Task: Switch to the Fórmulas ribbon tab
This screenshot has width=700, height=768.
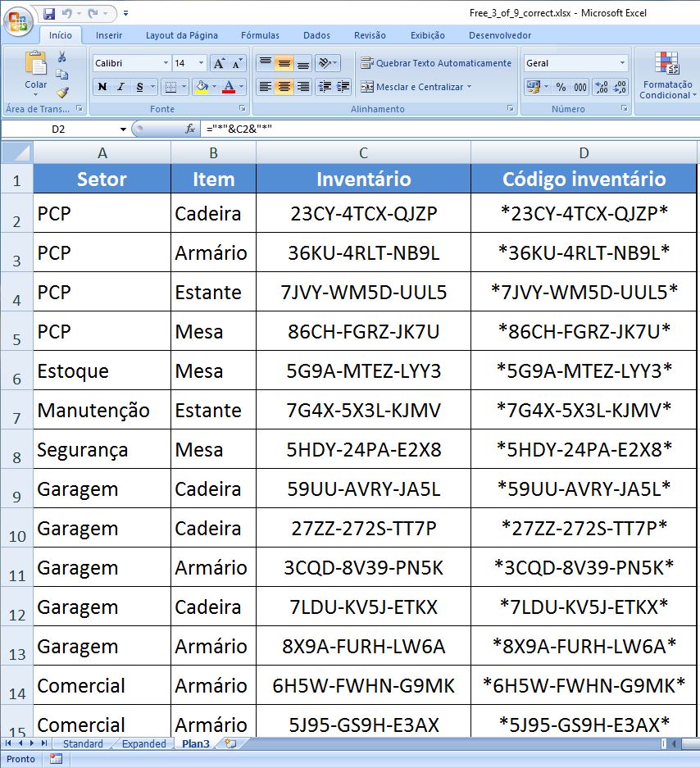Action: click(260, 34)
